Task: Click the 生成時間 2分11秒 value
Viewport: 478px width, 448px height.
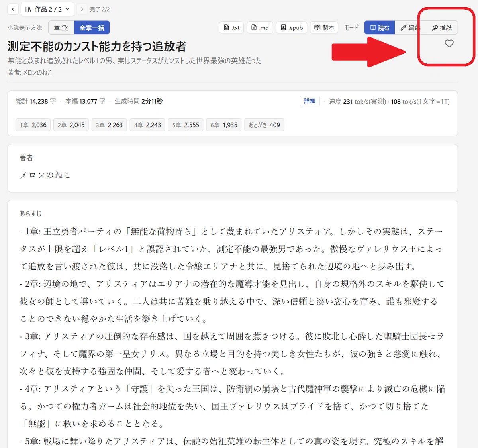Action: point(139,101)
